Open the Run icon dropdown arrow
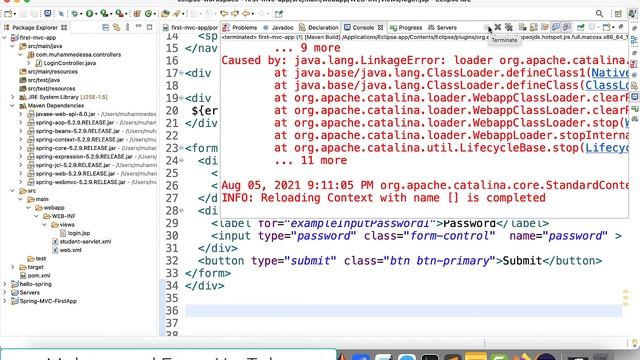The height and width of the screenshot is (360, 640). coord(96,14)
